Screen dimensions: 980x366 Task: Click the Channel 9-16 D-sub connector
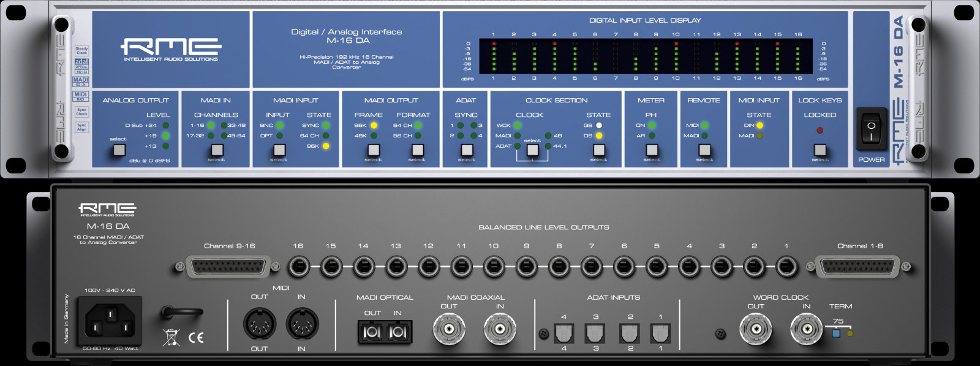tap(228, 267)
